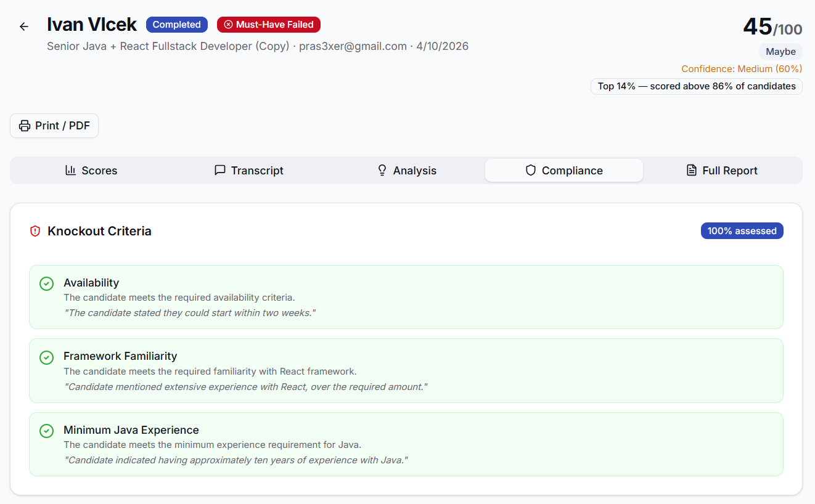This screenshot has height=504, width=815.
Task: Click the speech bubble icon on Transcript tab
Action: pos(220,170)
